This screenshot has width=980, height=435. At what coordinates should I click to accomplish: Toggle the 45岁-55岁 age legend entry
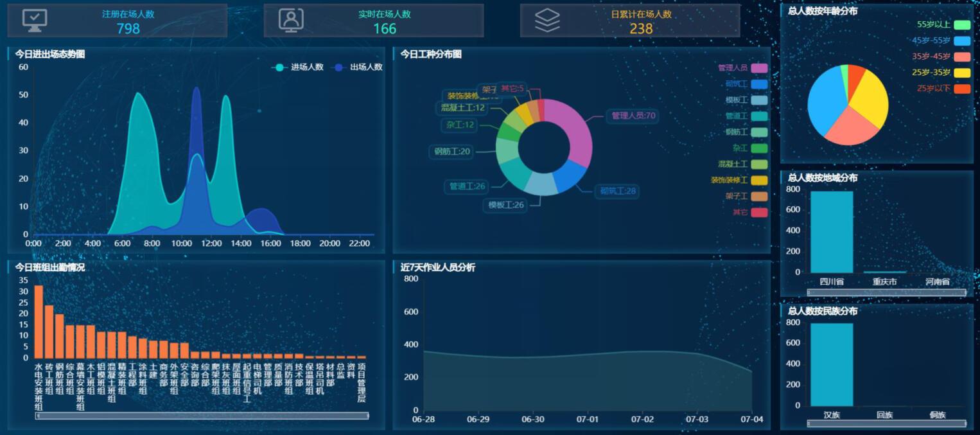pyautogui.click(x=941, y=41)
